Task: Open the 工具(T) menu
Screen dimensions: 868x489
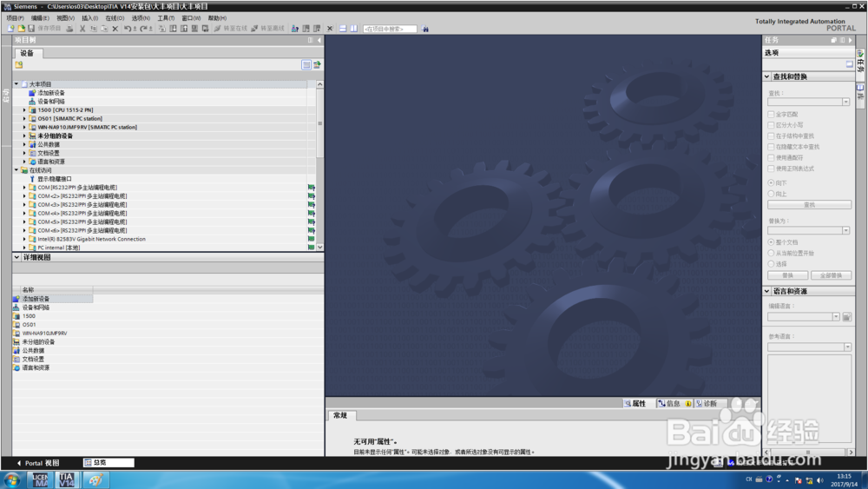Action: click(166, 18)
